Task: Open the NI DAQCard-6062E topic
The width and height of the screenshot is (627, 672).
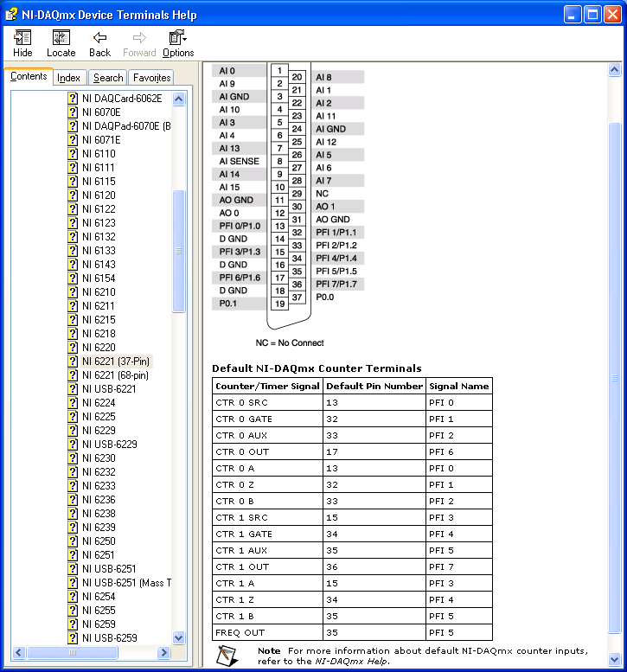Action: tap(122, 99)
